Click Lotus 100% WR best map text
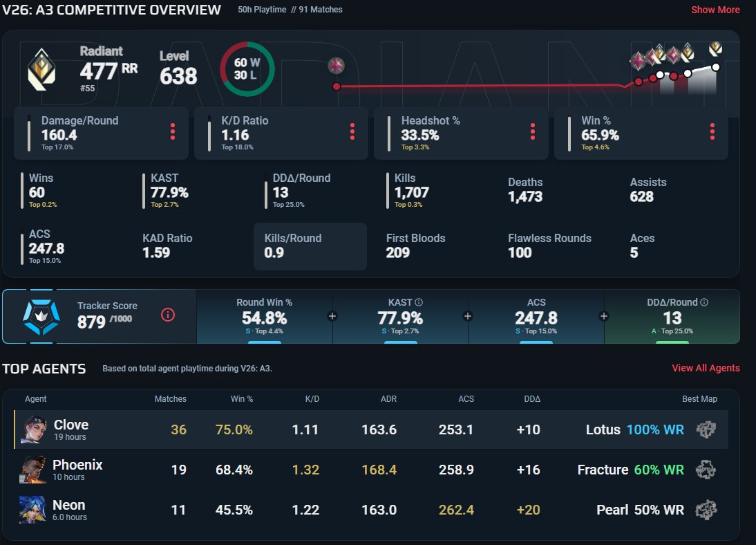The width and height of the screenshot is (756, 545). tap(634, 429)
